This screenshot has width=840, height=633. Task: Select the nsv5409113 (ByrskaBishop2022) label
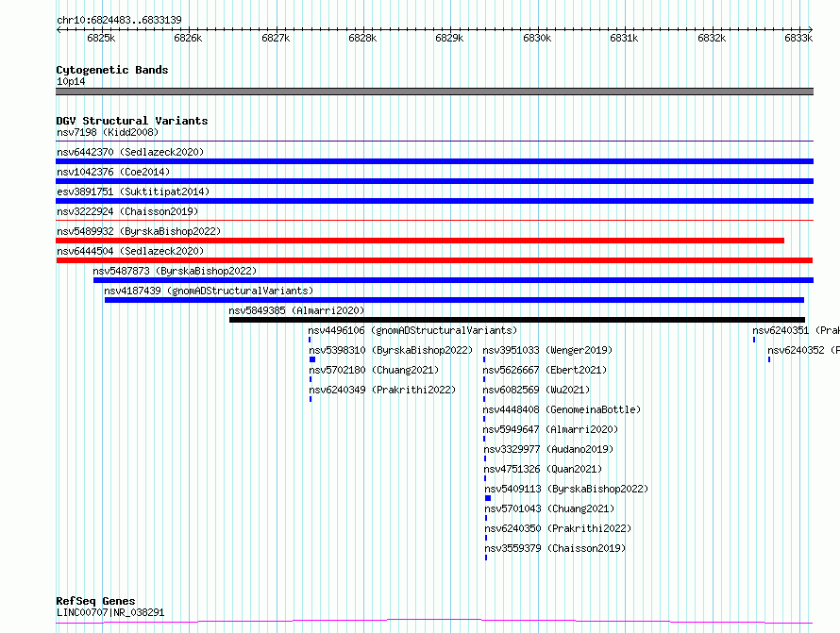tap(566, 489)
